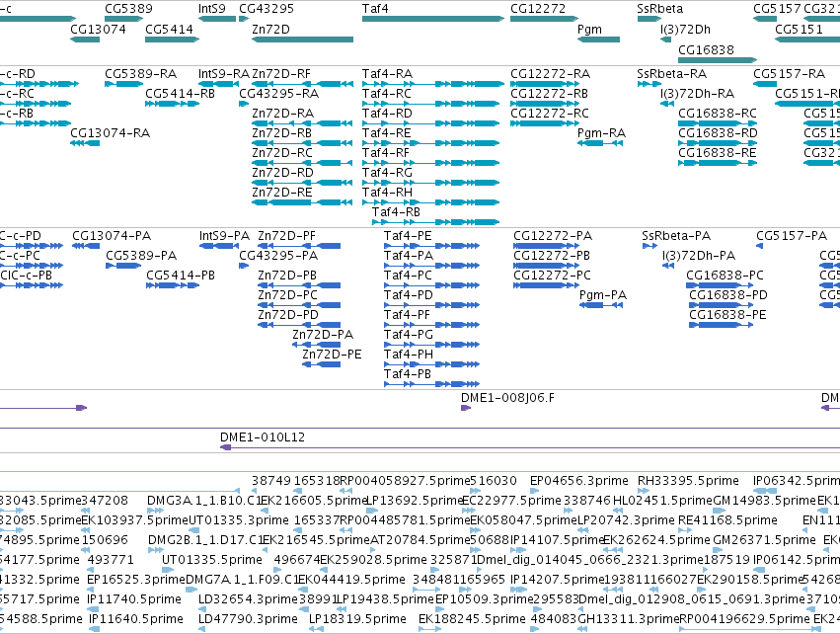The image size is (840, 634).
Task: Select transcript CG5414-RB
Action: pos(180,93)
